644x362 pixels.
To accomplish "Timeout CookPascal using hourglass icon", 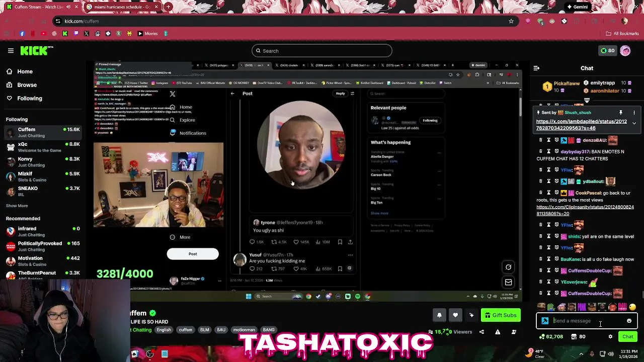I will (x=548, y=193).
